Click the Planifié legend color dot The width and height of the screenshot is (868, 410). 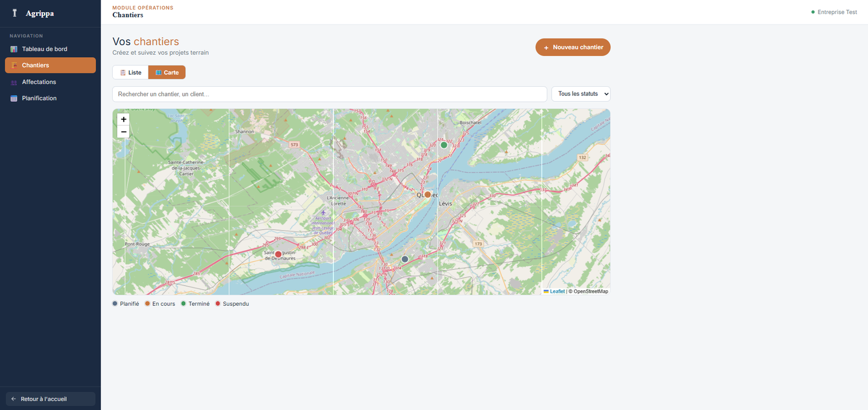click(115, 304)
